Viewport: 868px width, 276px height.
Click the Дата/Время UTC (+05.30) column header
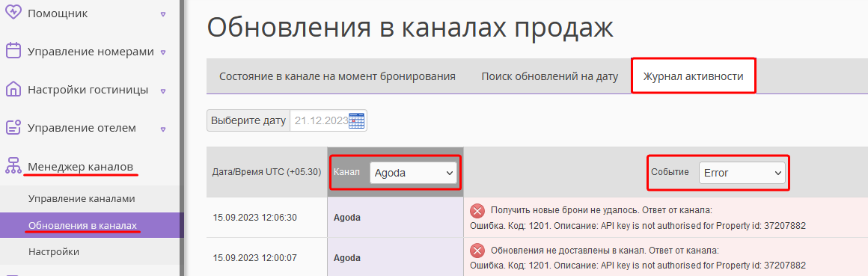pos(267,172)
